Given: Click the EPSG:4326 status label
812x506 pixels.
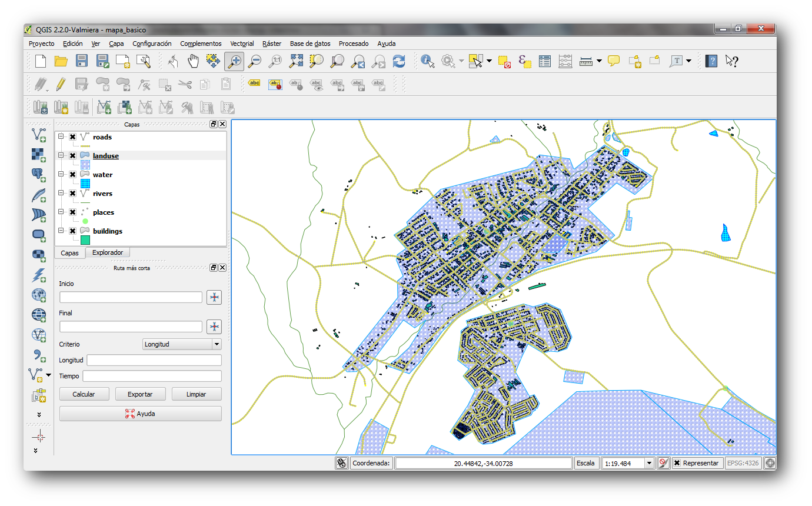Looking at the screenshot, I should [x=743, y=463].
